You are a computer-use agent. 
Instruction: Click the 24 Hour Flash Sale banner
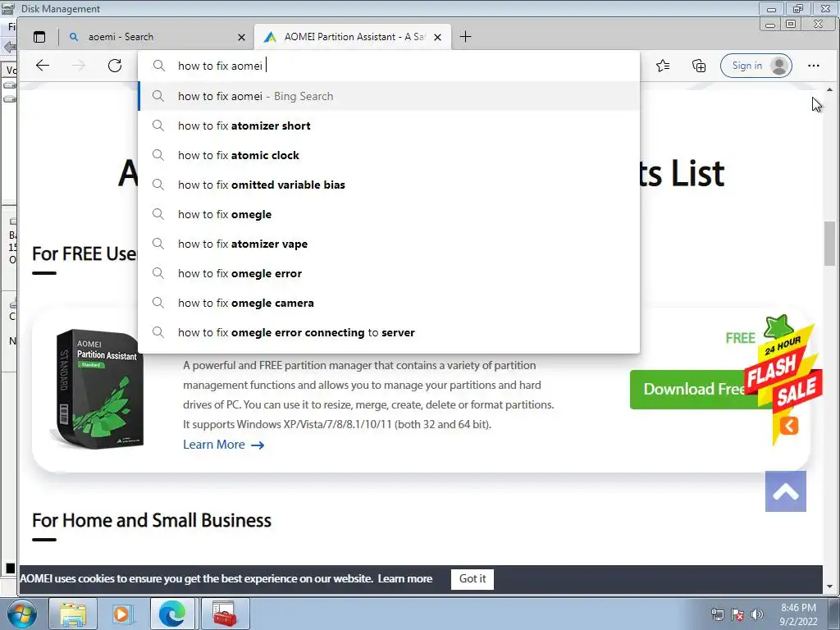point(782,375)
